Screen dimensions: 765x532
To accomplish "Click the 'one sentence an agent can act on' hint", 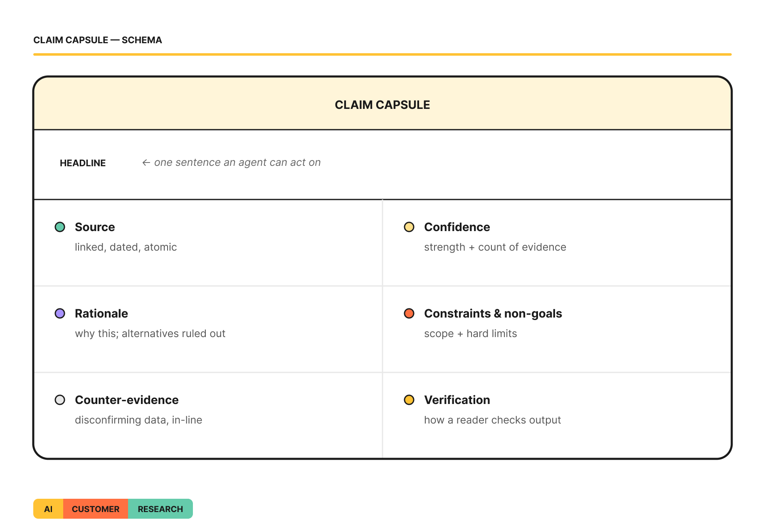I will click(237, 163).
